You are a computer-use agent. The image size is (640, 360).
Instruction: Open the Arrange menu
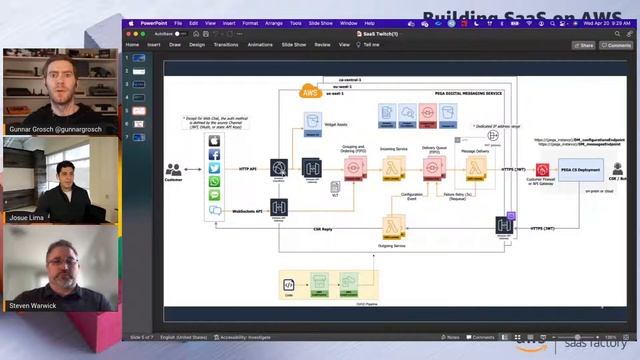click(273, 23)
